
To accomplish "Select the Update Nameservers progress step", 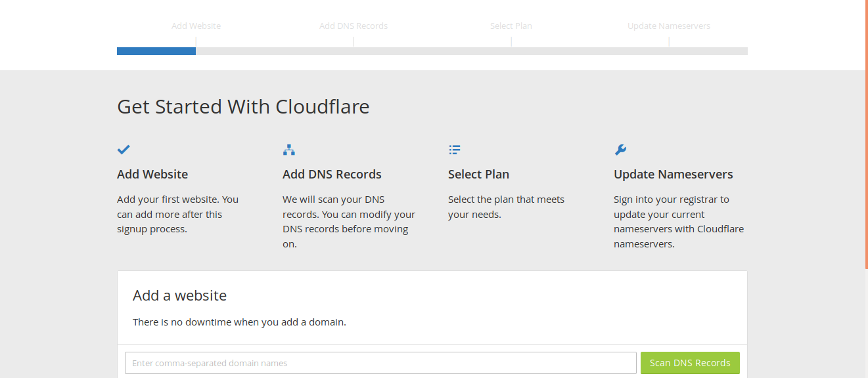I will coord(669,26).
